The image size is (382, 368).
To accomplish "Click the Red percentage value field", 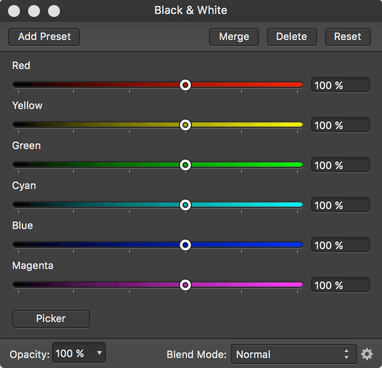I will (x=340, y=85).
